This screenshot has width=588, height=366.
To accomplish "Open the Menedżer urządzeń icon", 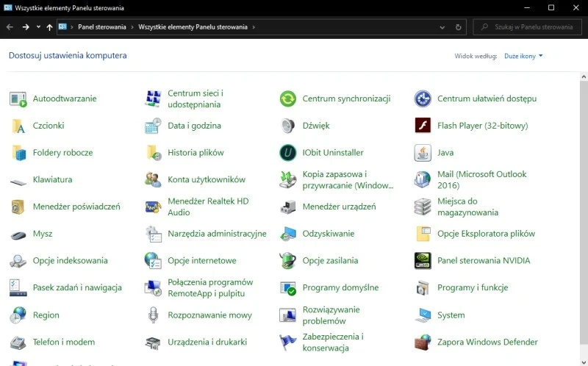I will click(x=288, y=207).
